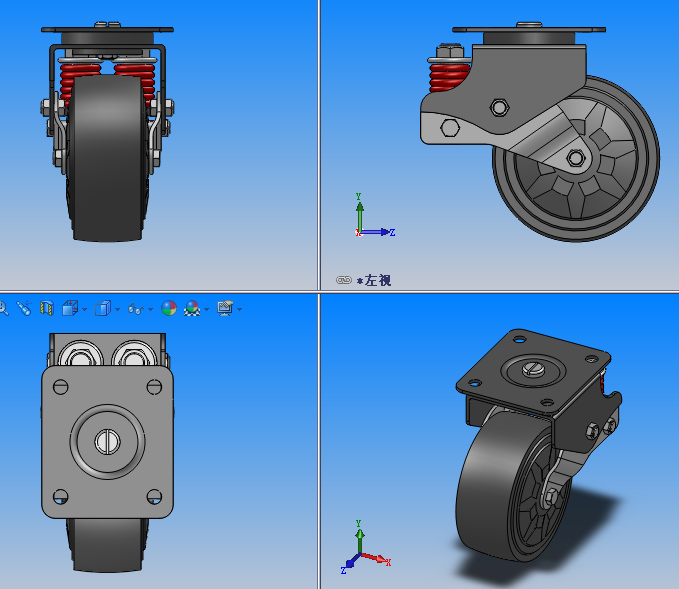
Task: Open the Hide/Show Items dropdown arrow
Action: point(150,309)
